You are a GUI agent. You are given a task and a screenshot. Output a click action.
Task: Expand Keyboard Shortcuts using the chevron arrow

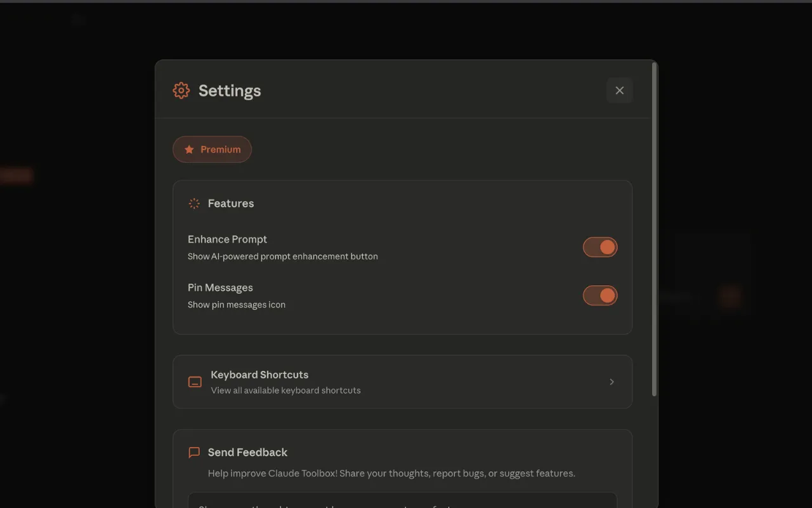click(x=612, y=382)
